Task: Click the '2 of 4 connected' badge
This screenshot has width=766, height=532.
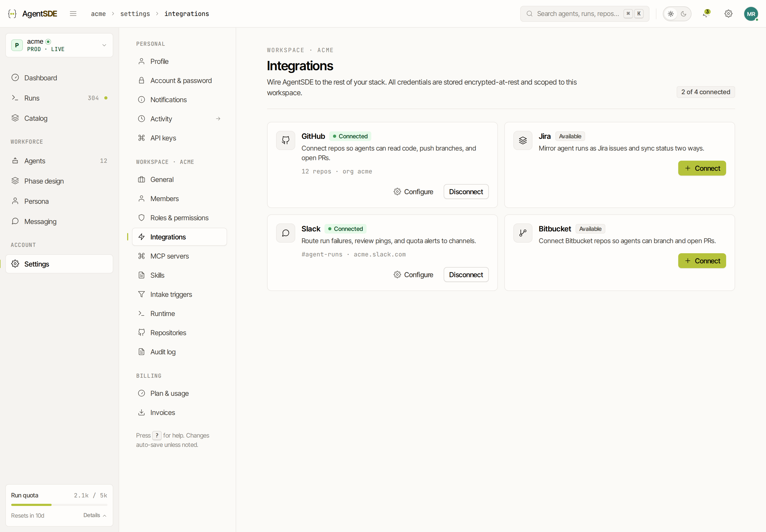Action: (706, 92)
